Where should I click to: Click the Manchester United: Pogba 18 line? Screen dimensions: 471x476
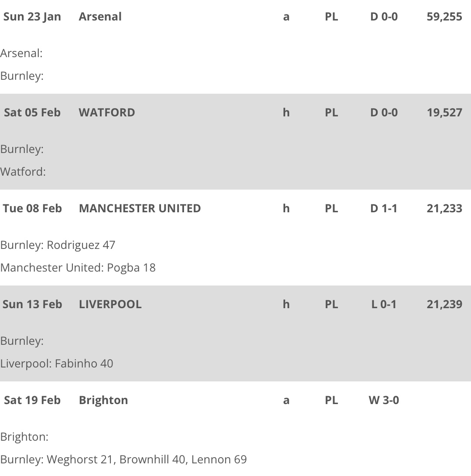pos(78,268)
